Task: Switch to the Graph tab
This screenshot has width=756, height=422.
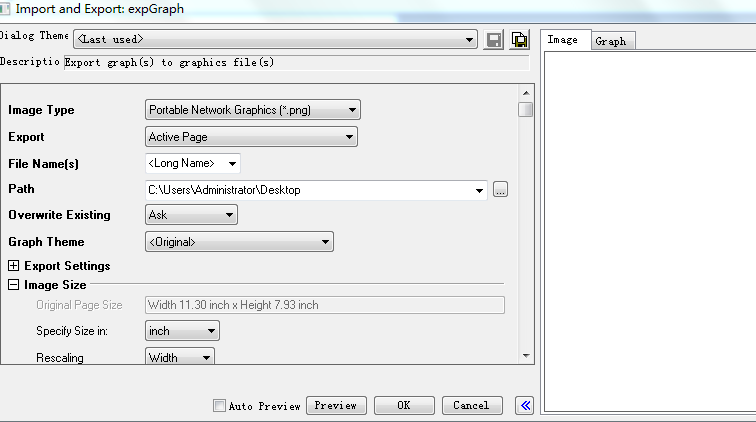Action: (610, 41)
